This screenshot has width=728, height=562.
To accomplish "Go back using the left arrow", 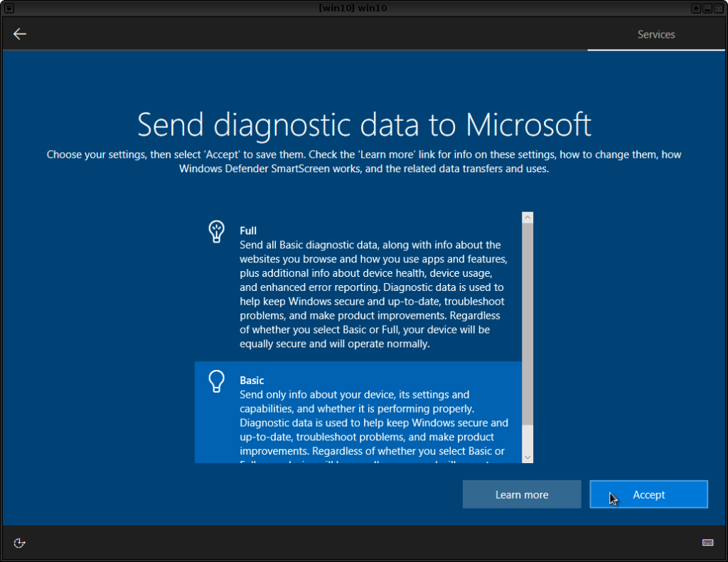I will click(x=19, y=34).
